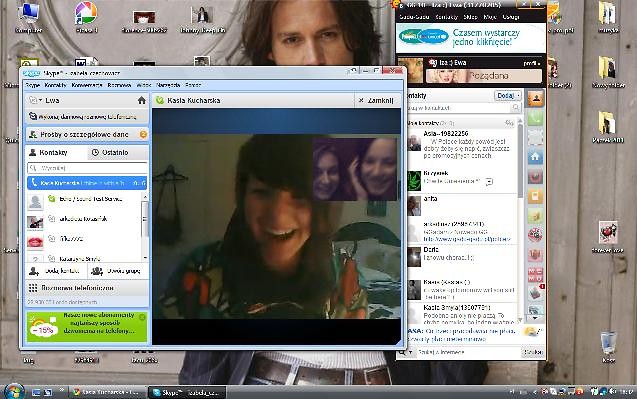Image resolution: width=637 pixels, height=399 pixels.
Task: Open the Narzędzia menu in Skype
Action: click(168, 85)
